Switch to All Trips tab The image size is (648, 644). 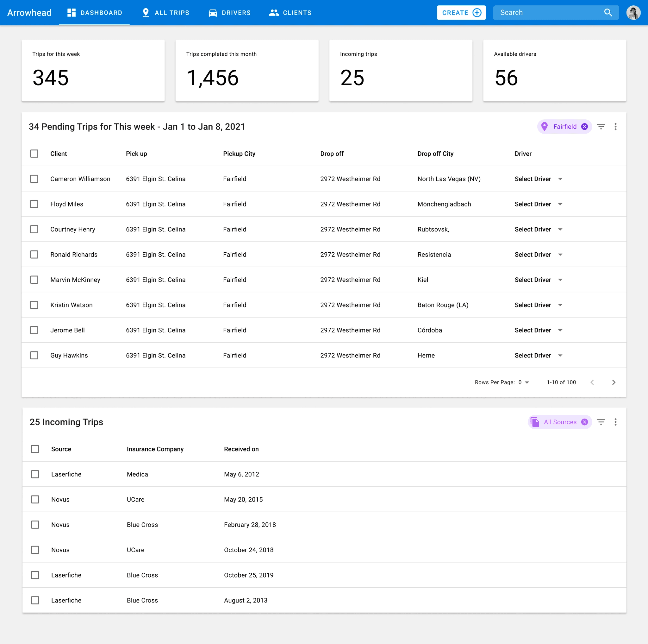(166, 13)
